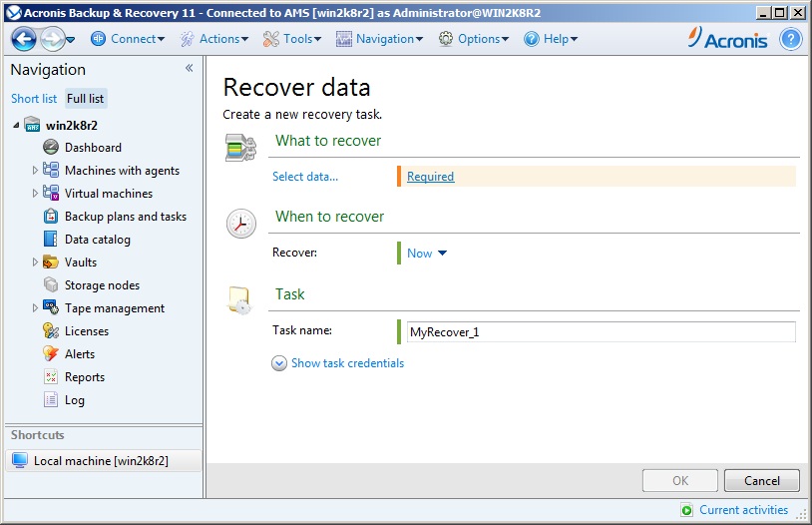Click the Task name input field

602,331
